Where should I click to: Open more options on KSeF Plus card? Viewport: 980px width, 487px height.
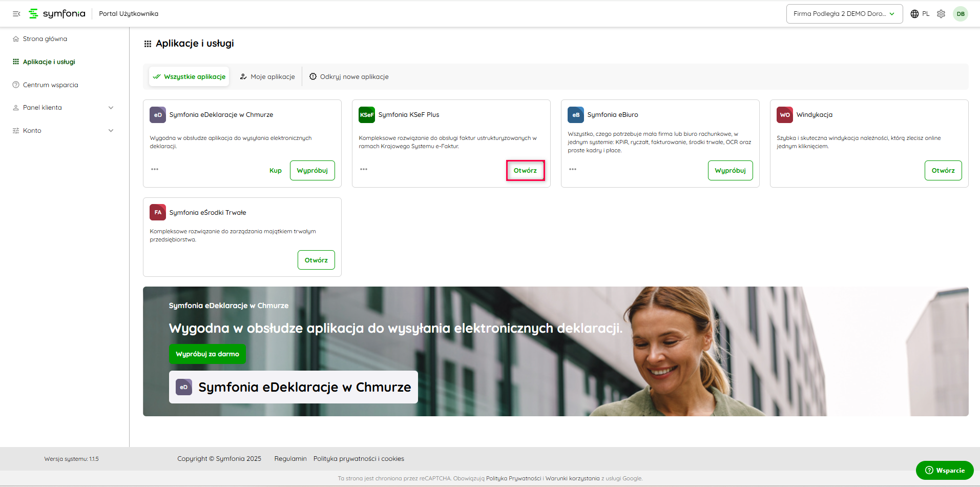pyautogui.click(x=364, y=169)
